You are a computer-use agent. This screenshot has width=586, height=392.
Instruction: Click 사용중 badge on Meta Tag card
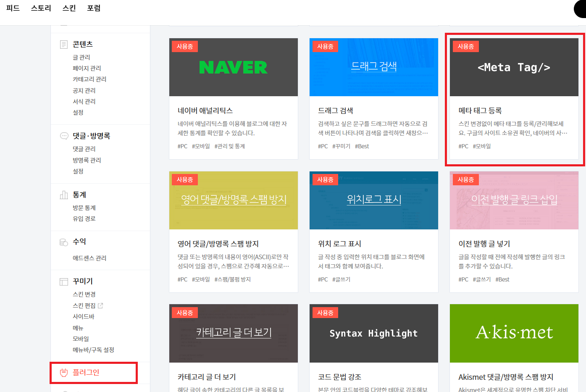(465, 47)
